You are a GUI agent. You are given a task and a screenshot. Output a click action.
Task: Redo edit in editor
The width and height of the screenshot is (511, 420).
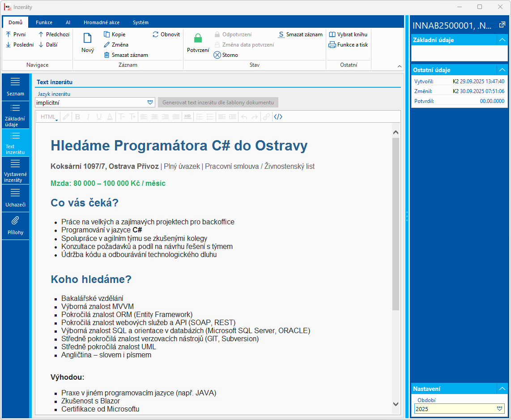pyautogui.click(x=255, y=117)
